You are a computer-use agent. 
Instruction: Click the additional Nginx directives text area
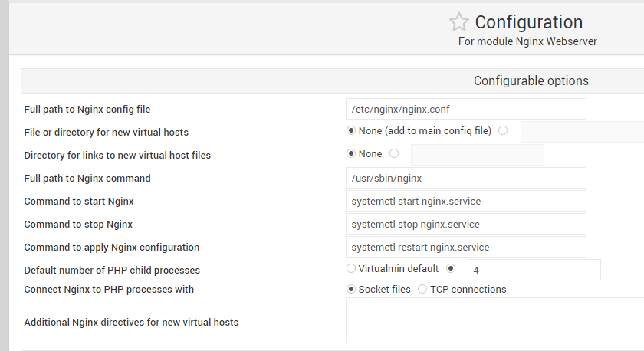point(495,320)
